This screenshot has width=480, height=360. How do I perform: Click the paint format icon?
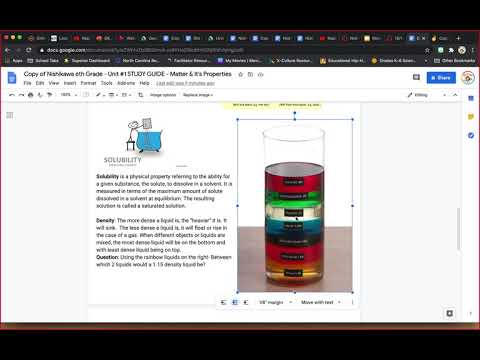click(49, 95)
